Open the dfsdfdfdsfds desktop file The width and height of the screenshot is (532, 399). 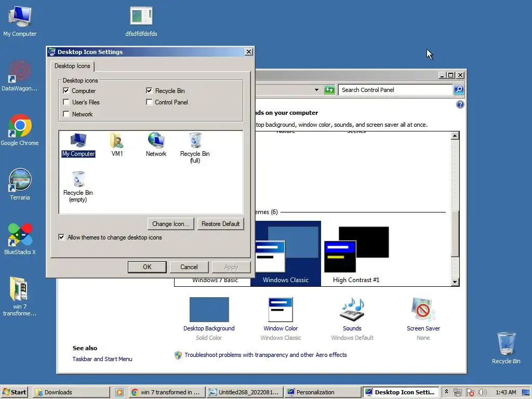(141, 21)
